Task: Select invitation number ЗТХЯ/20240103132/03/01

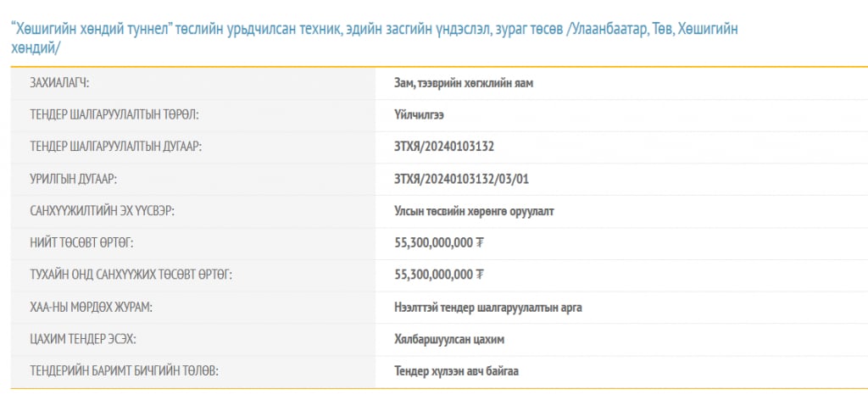Action: point(462,179)
